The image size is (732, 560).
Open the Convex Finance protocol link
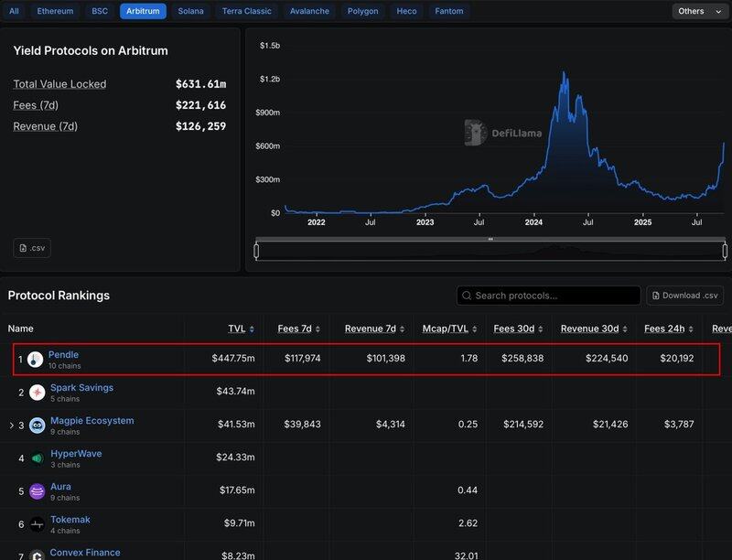click(x=85, y=553)
